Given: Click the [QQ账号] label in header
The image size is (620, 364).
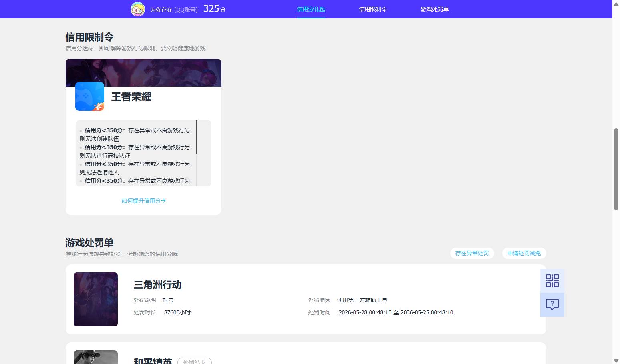Looking at the screenshot, I should [x=186, y=10].
